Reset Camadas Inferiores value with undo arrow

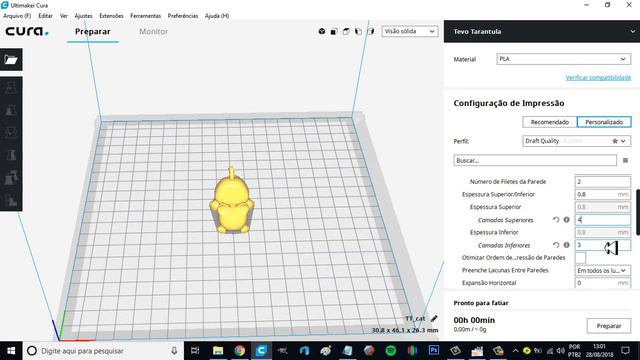[556, 245]
